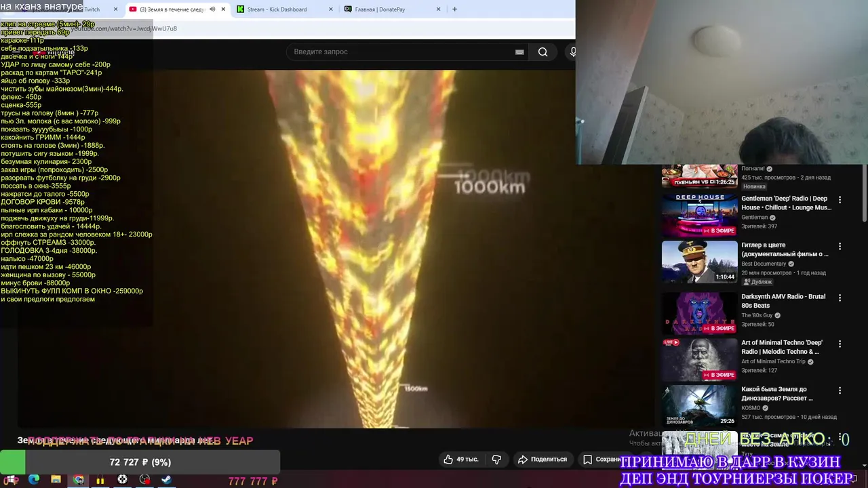Open the on-screen keyboard in search box
868x488 pixels.
pos(519,52)
